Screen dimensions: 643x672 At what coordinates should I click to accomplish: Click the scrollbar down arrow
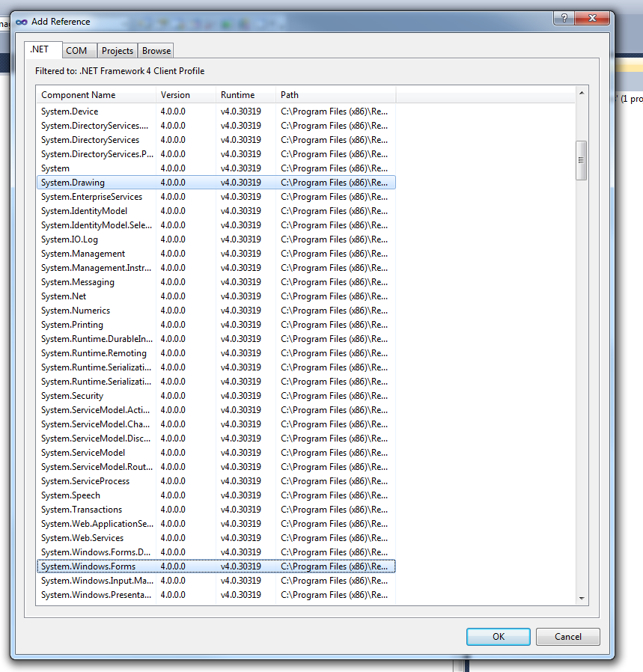click(x=582, y=599)
